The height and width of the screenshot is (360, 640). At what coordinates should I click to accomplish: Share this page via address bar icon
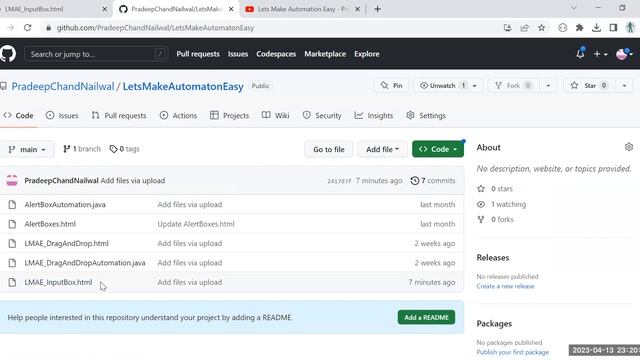coord(524,28)
